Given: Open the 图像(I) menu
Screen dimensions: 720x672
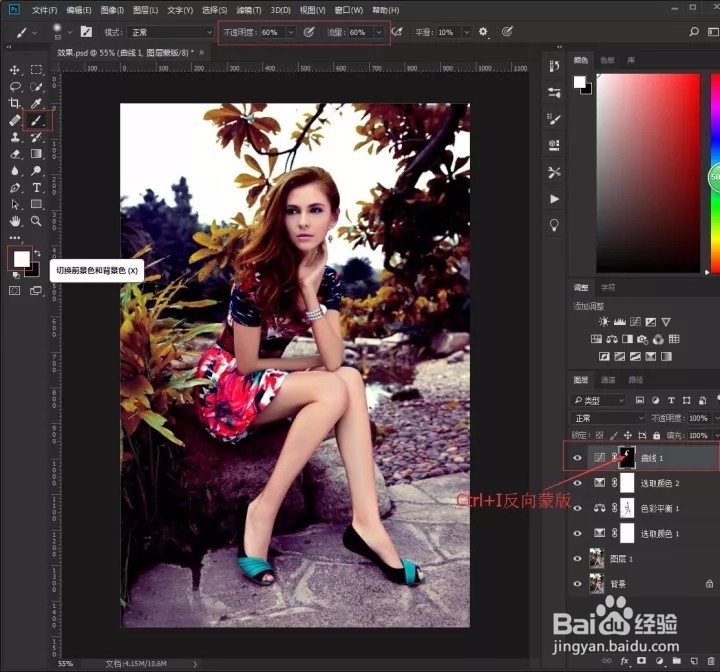Looking at the screenshot, I should [x=112, y=10].
